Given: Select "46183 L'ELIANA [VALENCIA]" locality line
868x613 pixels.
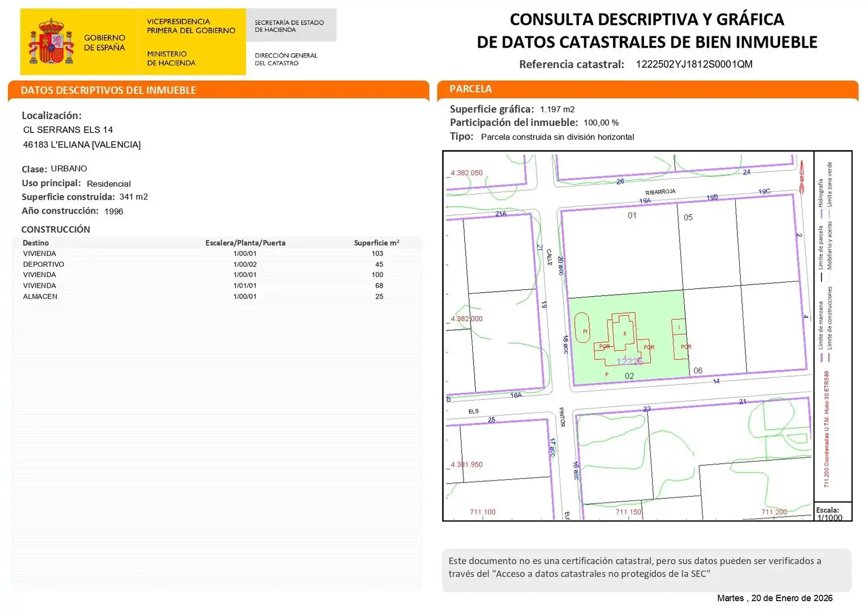Looking at the screenshot, I should pyautogui.click(x=82, y=145).
